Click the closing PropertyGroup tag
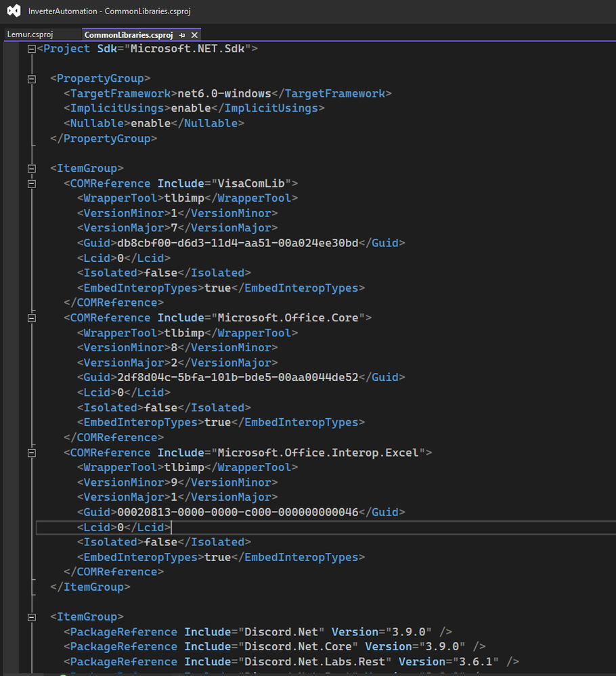 104,139
